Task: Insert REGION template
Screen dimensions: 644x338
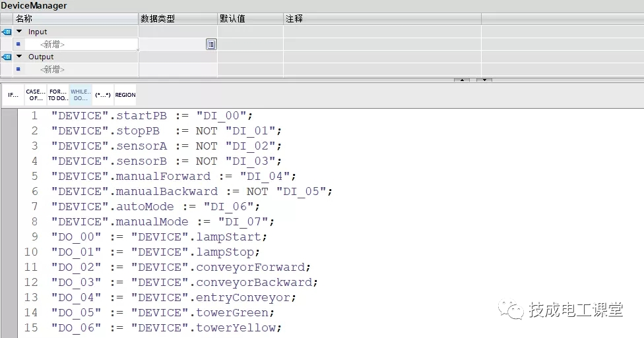Action: [x=125, y=95]
